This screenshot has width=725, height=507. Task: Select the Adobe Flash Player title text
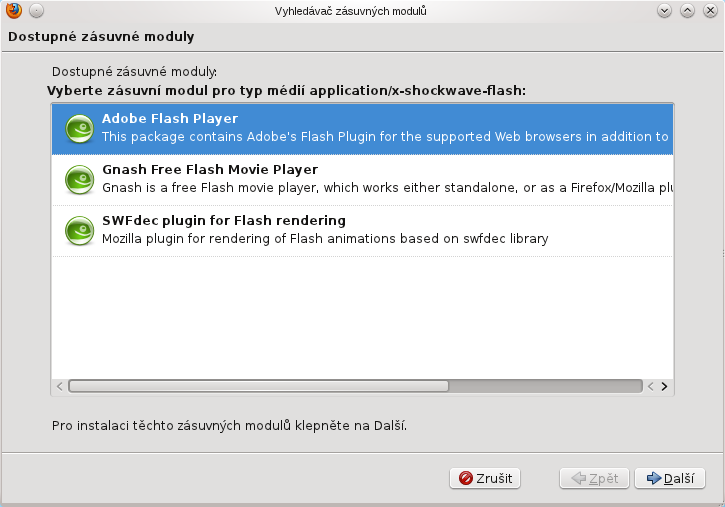[170, 118]
